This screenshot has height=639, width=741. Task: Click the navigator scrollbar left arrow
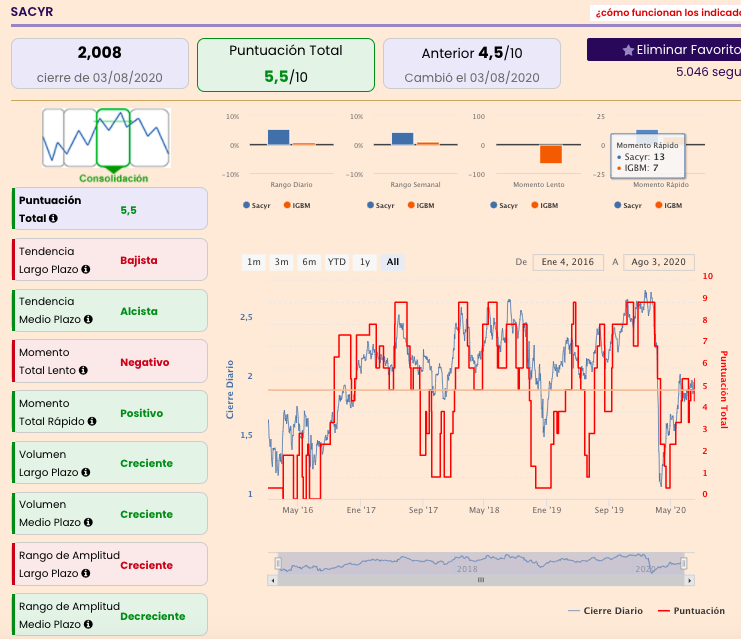273,580
